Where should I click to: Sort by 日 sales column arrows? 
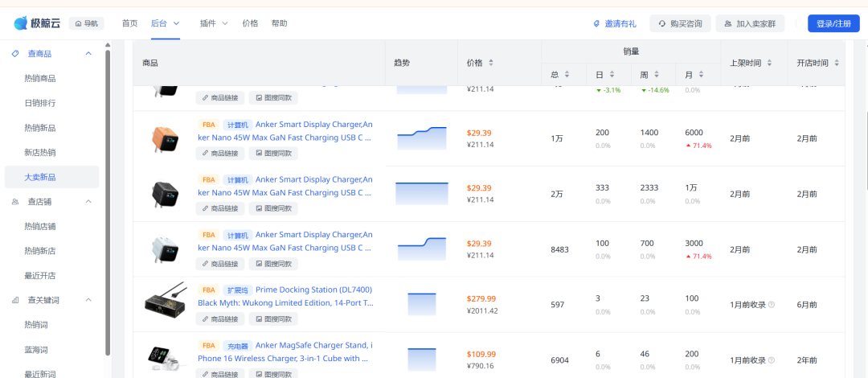(612, 74)
